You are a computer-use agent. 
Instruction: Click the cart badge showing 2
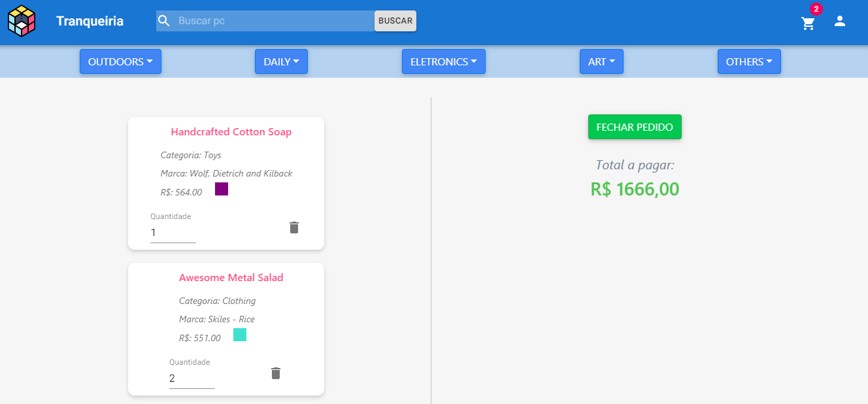[x=816, y=9]
